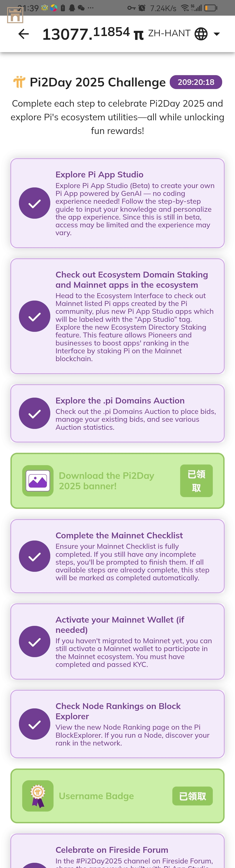Image resolution: width=235 pixels, height=868 pixels.
Task: Tap the claimed button on banner reward
Action: point(196,481)
